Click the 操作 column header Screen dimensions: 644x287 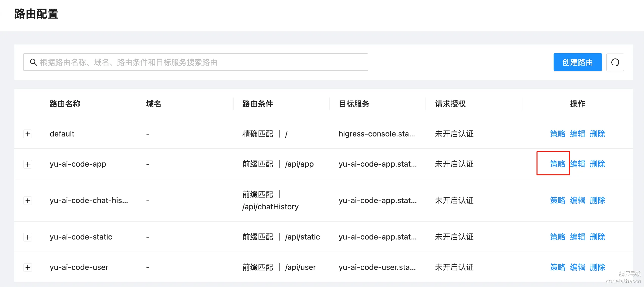coord(577,104)
